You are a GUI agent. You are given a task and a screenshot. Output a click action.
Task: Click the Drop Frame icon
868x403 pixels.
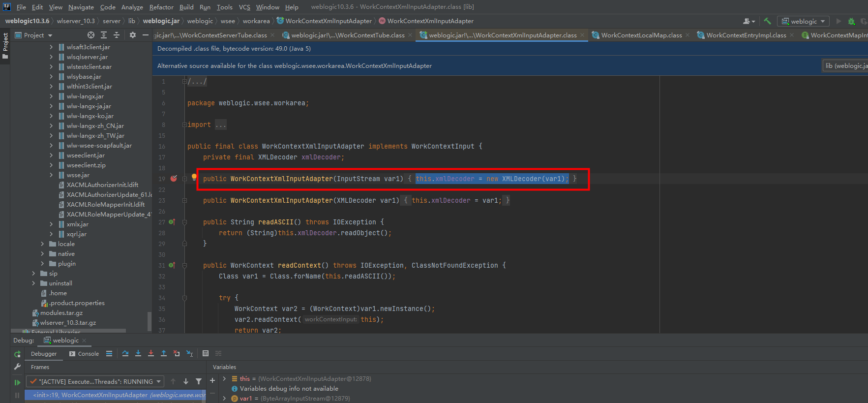point(177,353)
